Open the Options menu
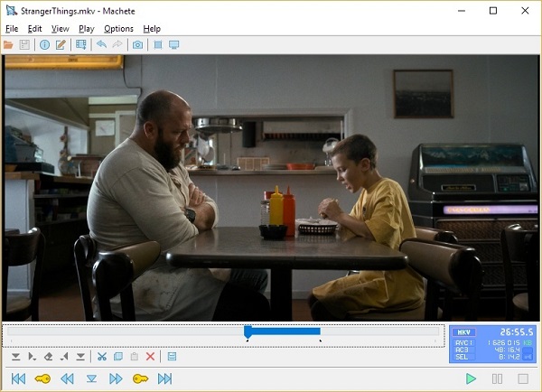542x392 pixels. click(118, 29)
